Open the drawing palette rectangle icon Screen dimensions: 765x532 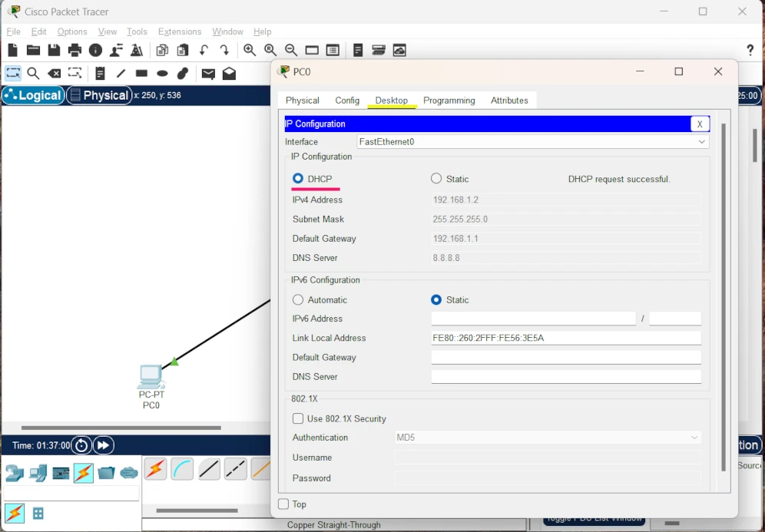312,50
